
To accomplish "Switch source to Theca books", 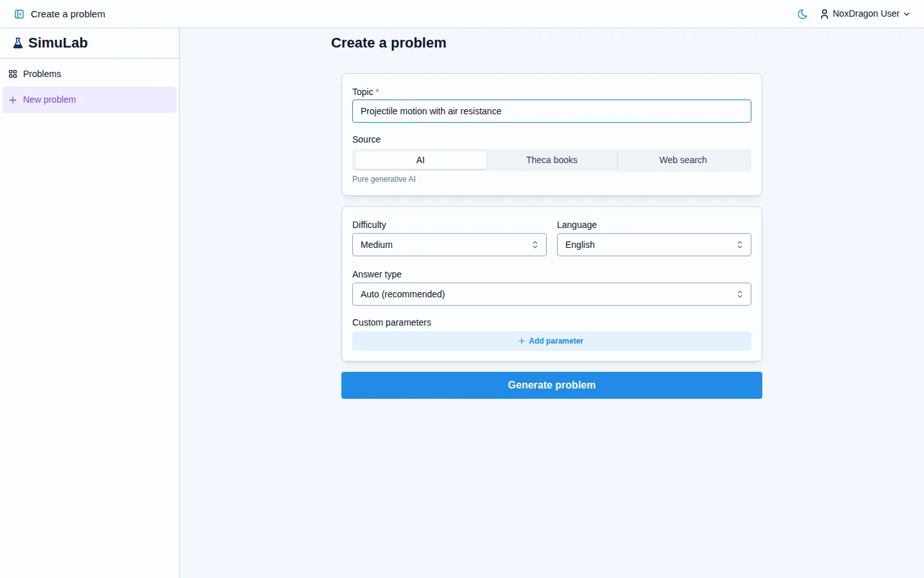I will (552, 160).
